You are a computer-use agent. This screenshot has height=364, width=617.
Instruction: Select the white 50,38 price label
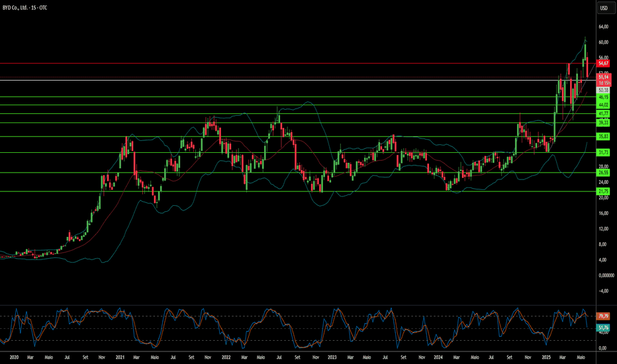pyautogui.click(x=603, y=90)
